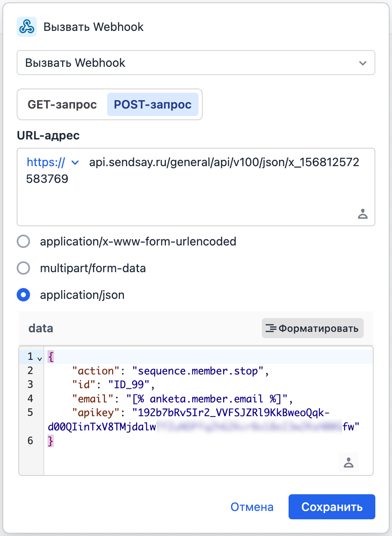Save the webhook with Сохранить
The width and height of the screenshot is (392, 536).
332,506
